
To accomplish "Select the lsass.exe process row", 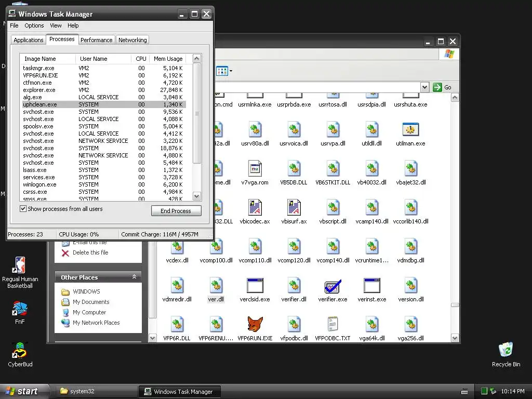I will tap(103, 170).
